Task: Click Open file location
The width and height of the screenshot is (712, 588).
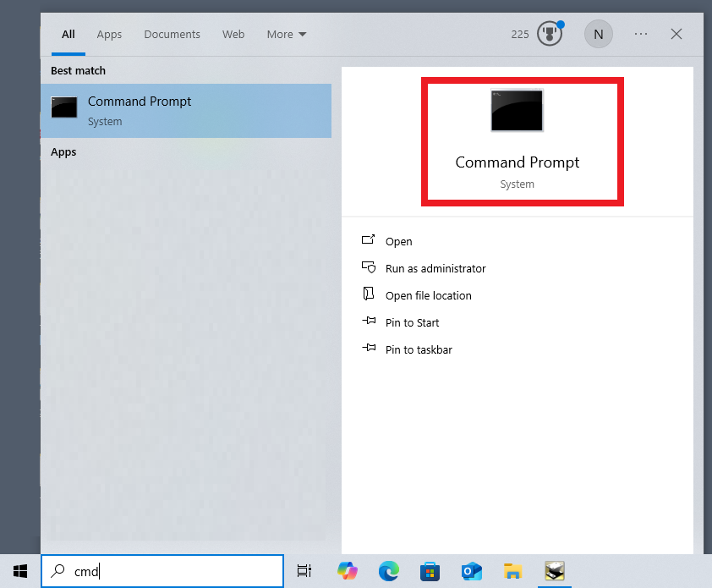Action: (x=428, y=295)
